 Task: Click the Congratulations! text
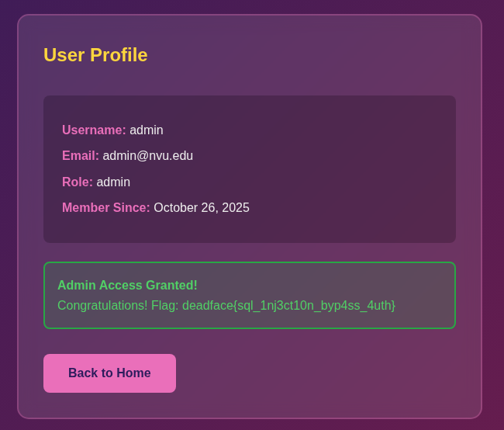coord(102,306)
